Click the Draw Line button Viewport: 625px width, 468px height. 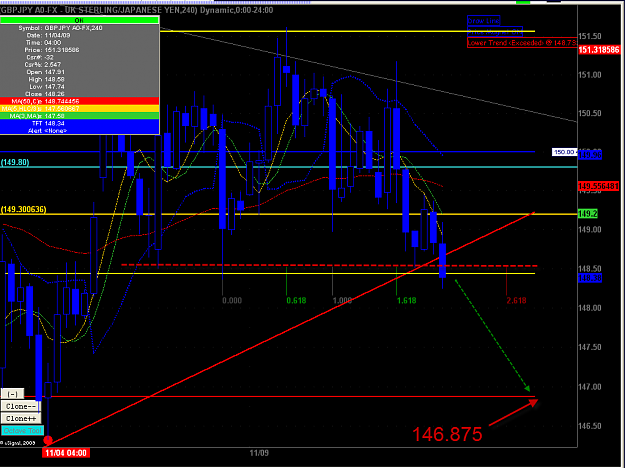483,21
